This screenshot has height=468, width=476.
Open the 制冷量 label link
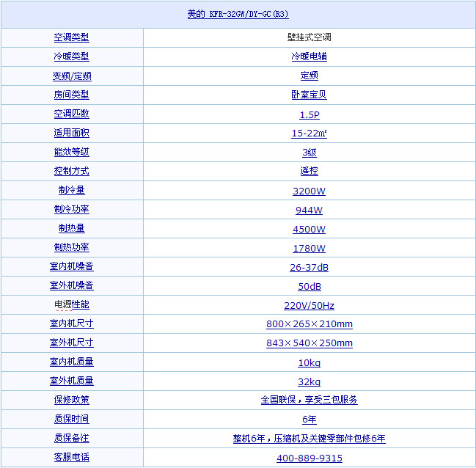72,190
